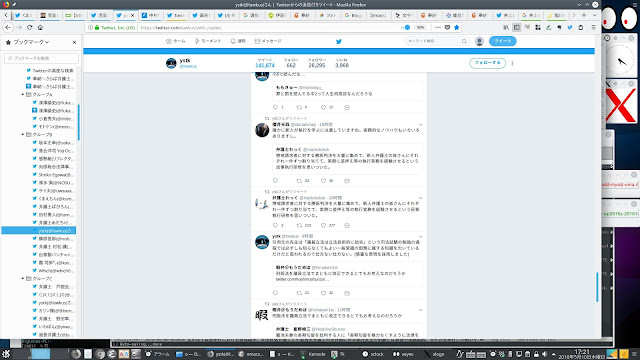640x360 pixels.
Task: Go back with the Firefox back arrow
Action: tap(8, 27)
